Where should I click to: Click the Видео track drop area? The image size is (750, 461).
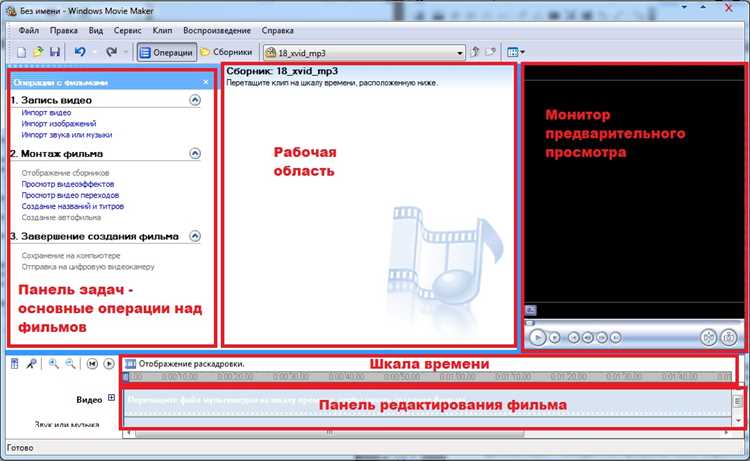tap(428, 401)
